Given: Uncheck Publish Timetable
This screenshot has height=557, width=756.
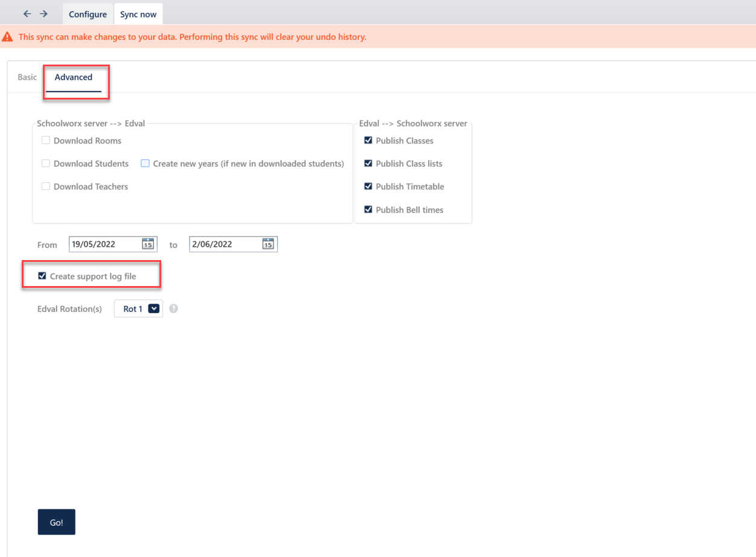Looking at the screenshot, I should (x=368, y=186).
